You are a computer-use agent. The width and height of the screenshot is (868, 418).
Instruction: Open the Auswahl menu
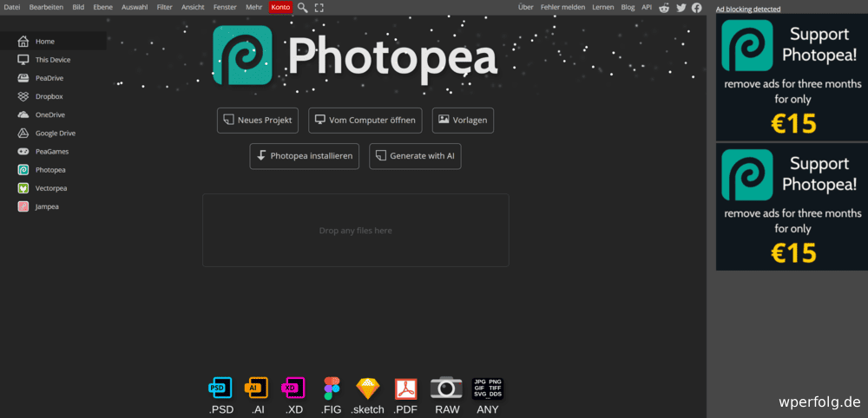click(135, 7)
